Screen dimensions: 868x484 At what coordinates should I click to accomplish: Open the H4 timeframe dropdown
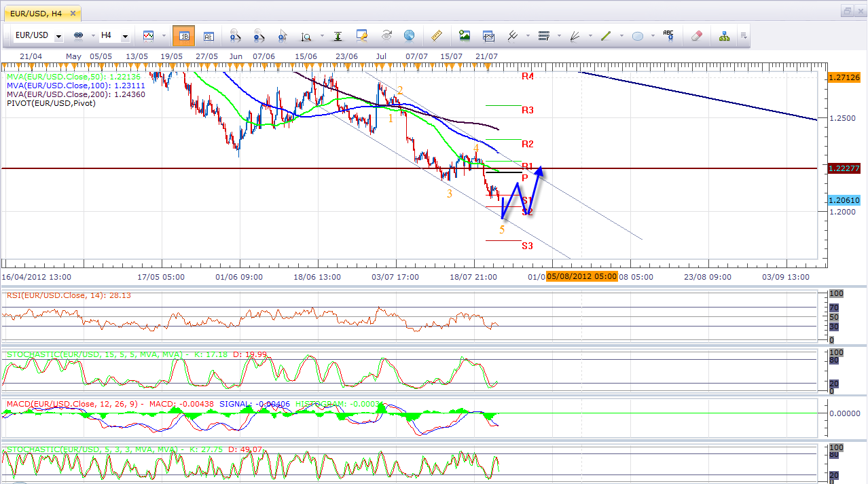[125, 36]
